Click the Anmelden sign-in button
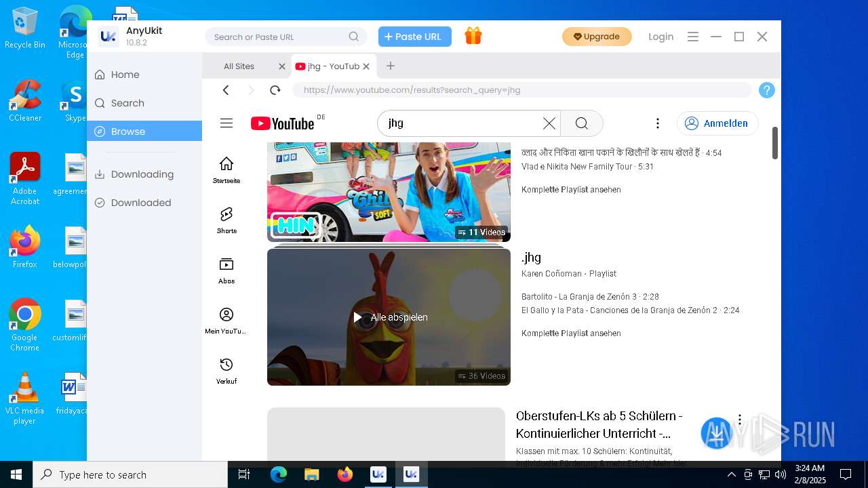 click(x=717, y=123)
